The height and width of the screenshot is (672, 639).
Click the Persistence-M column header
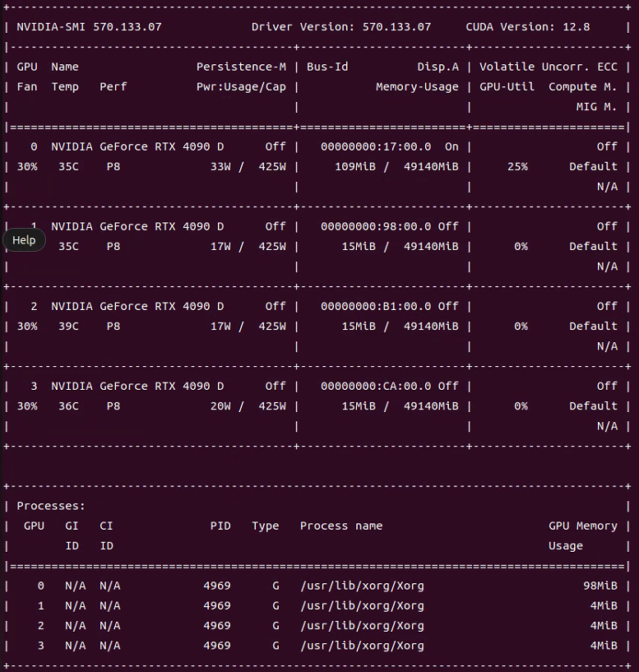tap(241, 67)
